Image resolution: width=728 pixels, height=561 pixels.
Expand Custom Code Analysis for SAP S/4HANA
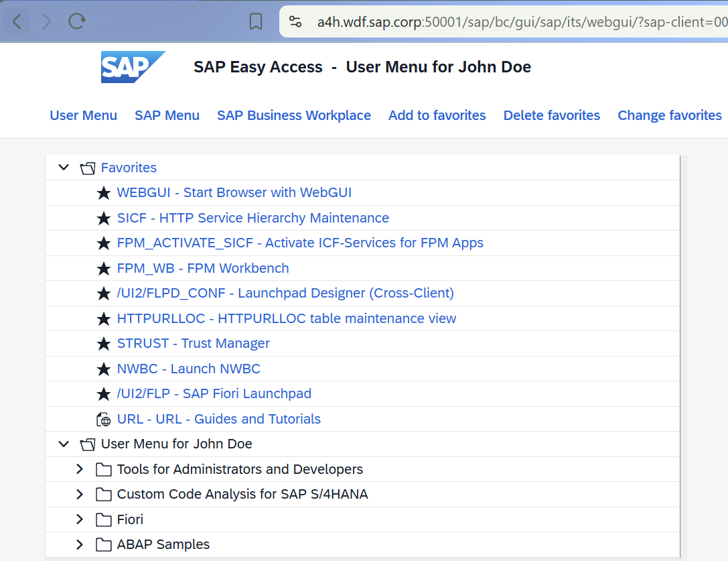80,494
